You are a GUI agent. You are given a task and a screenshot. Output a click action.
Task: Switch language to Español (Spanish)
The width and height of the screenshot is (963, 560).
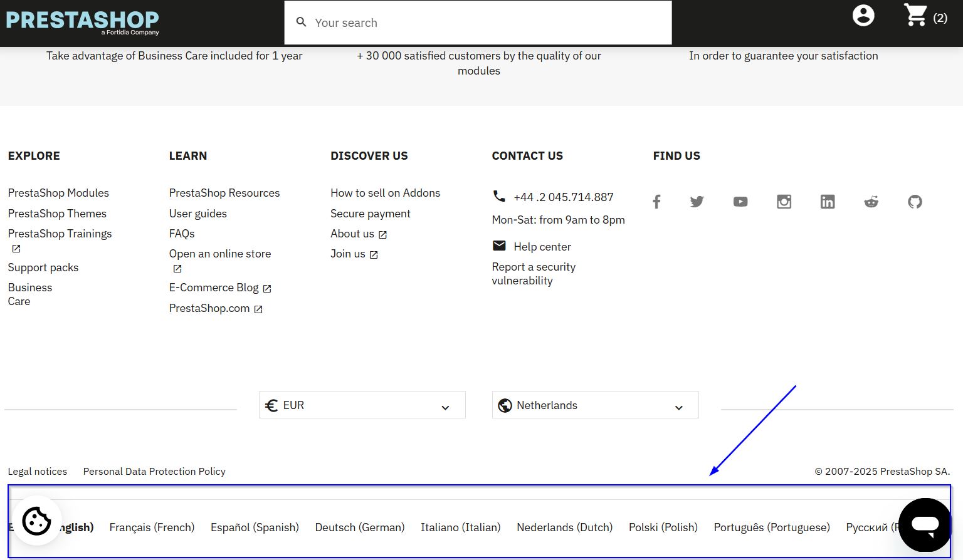coord(255,527)
